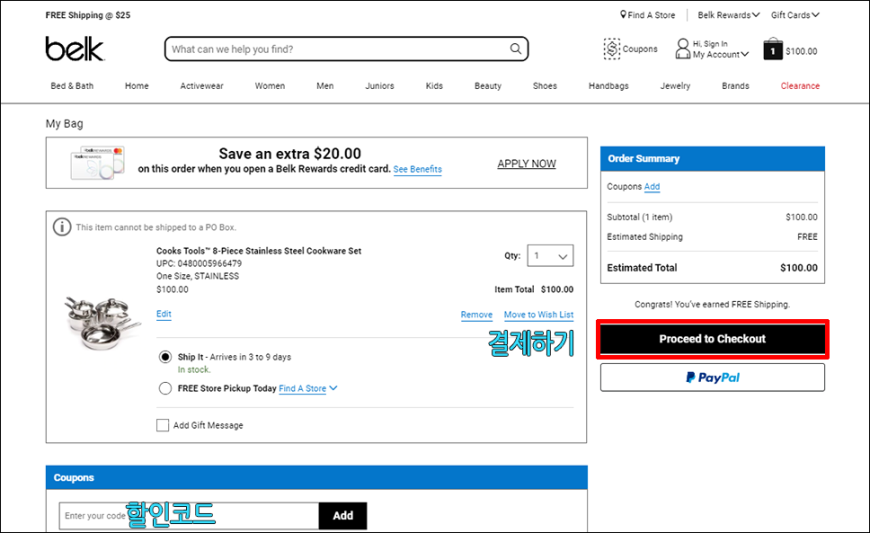
Task: Click the Find A Store pin icon
Action: click(x=623, y=14)
